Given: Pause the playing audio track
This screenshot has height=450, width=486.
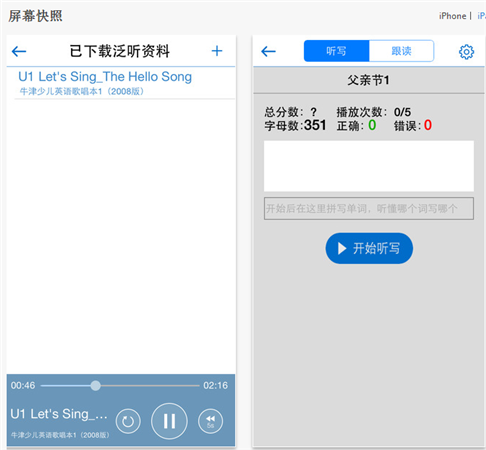Looking at the screenshot, I should coord(169,421).
